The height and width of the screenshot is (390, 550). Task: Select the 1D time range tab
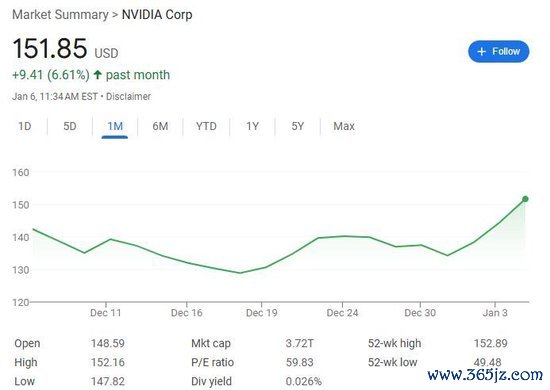coord(25,126)
